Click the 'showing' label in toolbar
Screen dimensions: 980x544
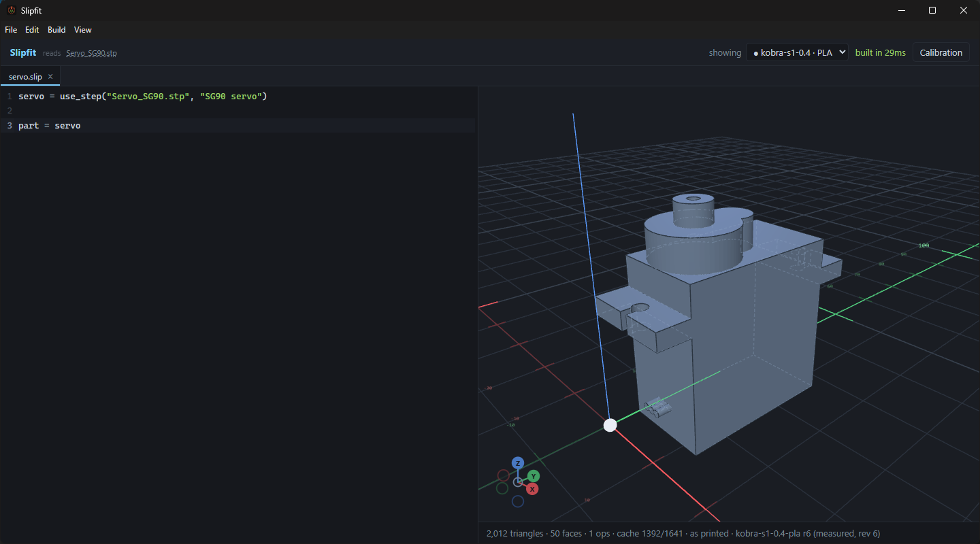click(x=725, y=53)
